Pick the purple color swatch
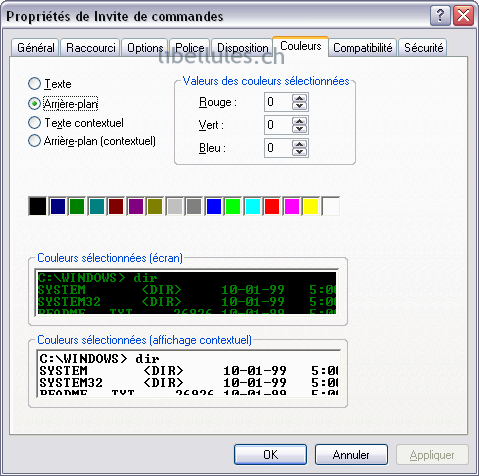 pyautogui.click(x=135, y=206)
